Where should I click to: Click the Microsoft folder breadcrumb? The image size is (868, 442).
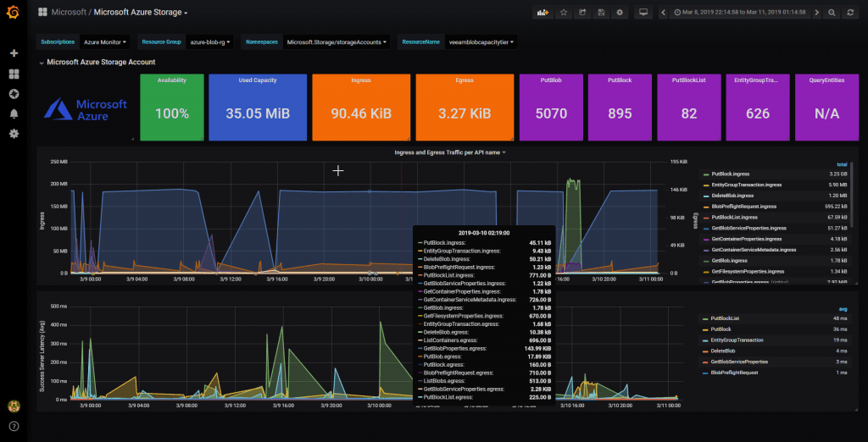pyautogui.click(x=69, y=12)
